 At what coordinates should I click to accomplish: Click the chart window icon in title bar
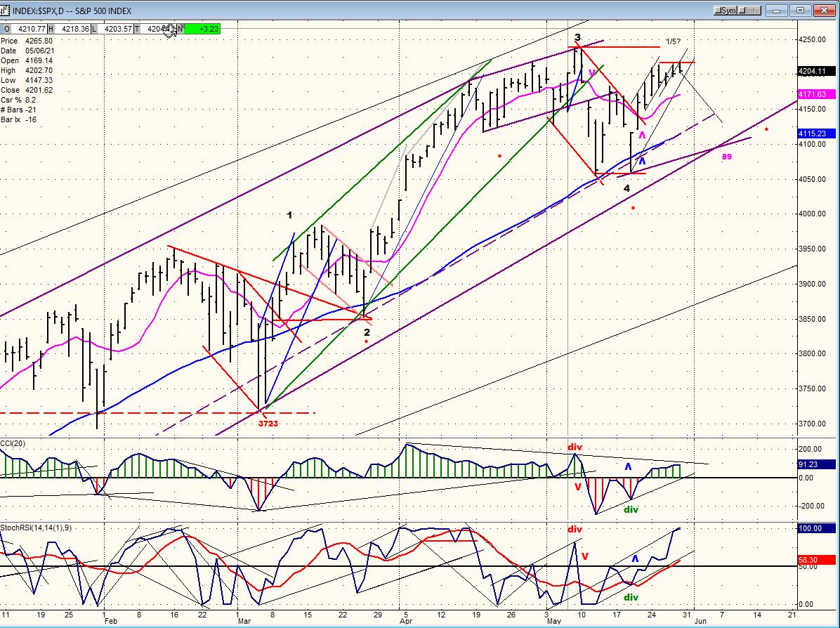[x=6, y=10]
